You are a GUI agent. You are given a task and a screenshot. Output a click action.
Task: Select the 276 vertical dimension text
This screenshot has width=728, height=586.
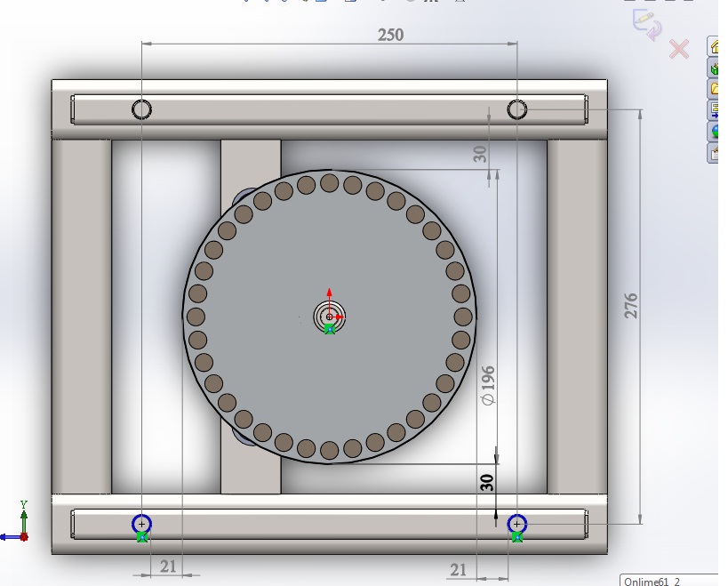point(631,306)
